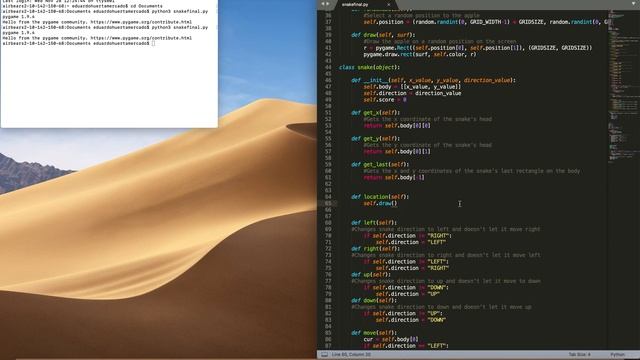
Task: Click line number 65 in the gutter
Action: pos(328,203)
